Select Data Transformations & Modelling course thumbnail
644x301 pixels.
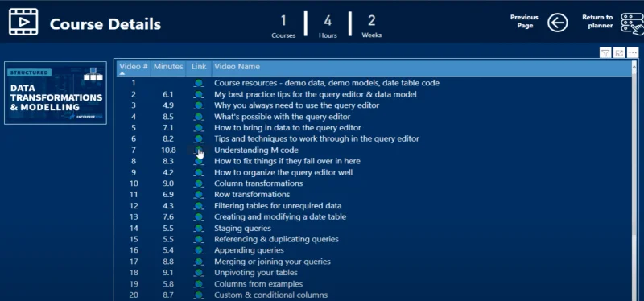point(56,93)
